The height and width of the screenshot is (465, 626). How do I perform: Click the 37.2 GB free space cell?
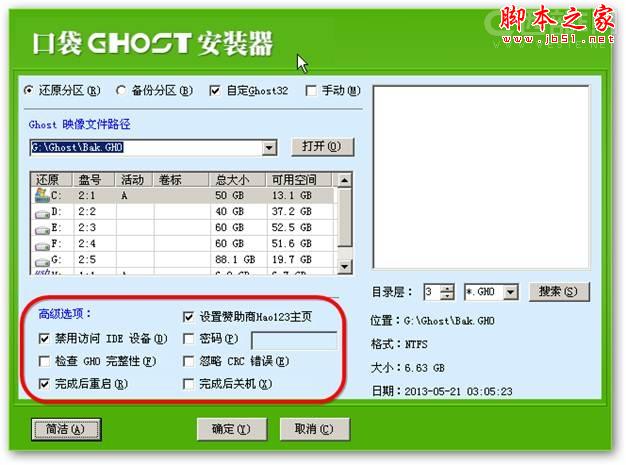click(291, 212)
